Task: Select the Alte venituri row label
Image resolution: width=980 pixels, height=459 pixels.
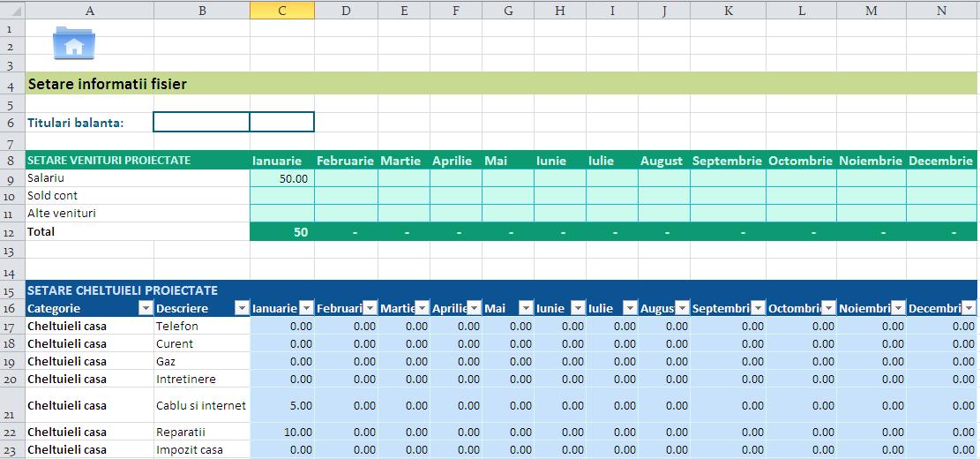Action: 61,214
